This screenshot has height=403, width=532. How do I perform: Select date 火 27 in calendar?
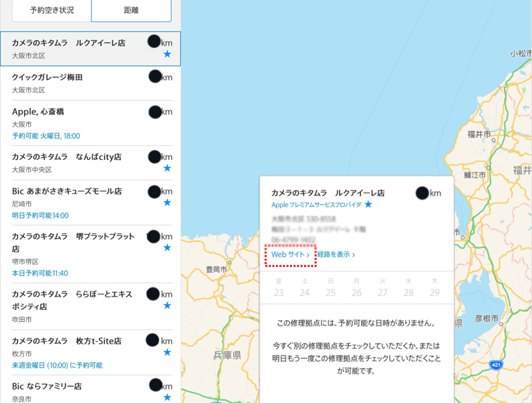[x=382, y=287]
